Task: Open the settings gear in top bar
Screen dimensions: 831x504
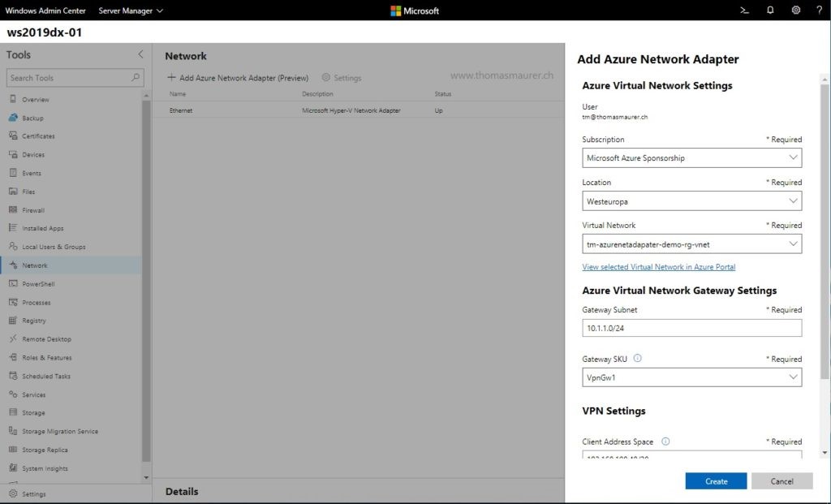Action: pos(795,10)
